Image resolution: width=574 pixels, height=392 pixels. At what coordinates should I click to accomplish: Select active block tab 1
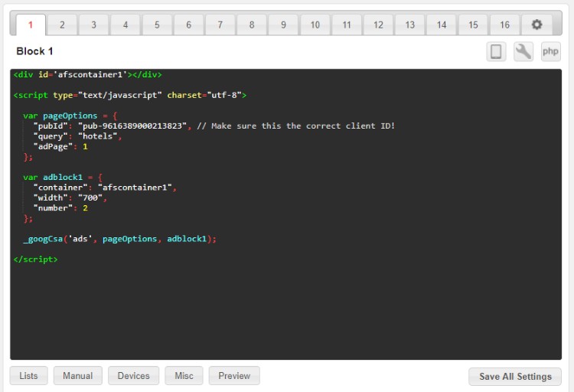[x=31, y=25]
